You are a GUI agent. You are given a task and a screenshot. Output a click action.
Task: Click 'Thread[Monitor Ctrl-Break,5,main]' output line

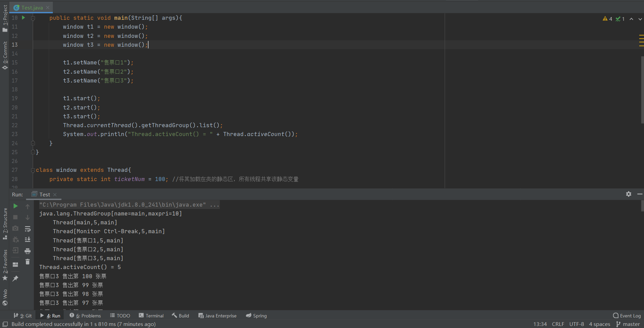[109, 232]
